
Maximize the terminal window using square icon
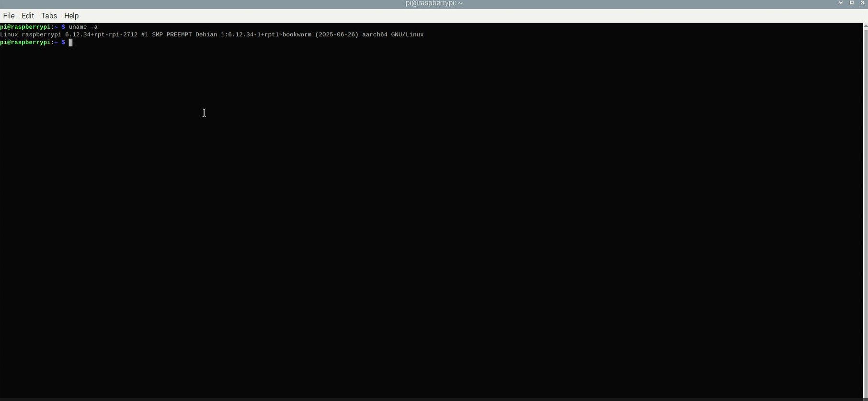click(852, 3)
